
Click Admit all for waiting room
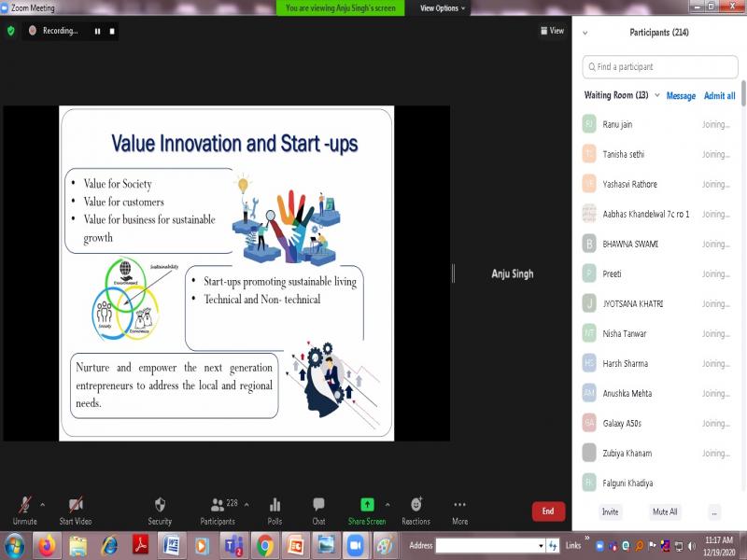pos(719,96)
